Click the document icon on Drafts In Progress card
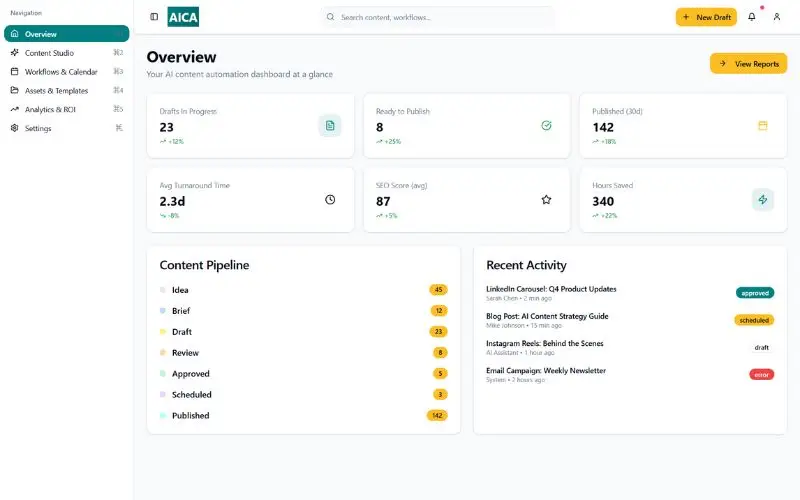The width and height of the screenshot is (800, 500). (x=330, y=126)
